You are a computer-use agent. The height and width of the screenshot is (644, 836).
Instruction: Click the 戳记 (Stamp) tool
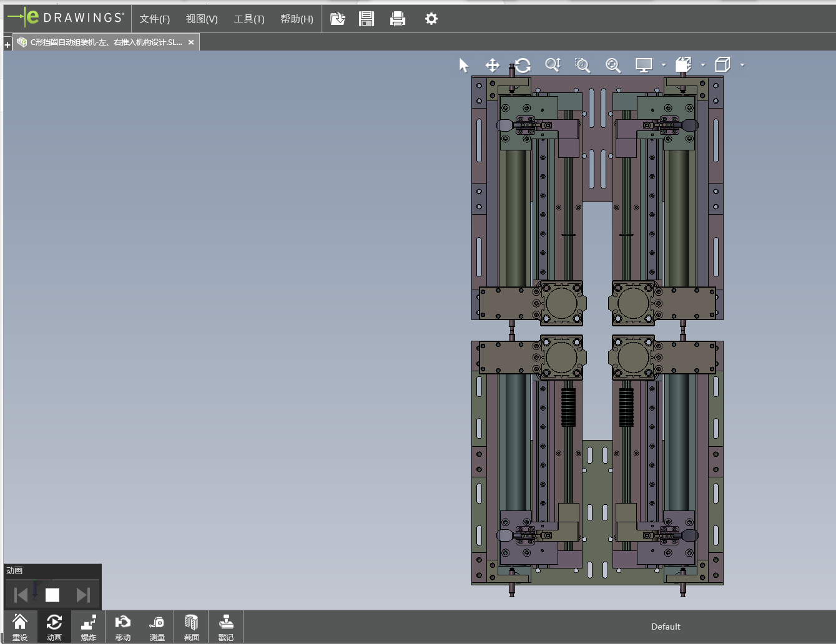(225, 627)
